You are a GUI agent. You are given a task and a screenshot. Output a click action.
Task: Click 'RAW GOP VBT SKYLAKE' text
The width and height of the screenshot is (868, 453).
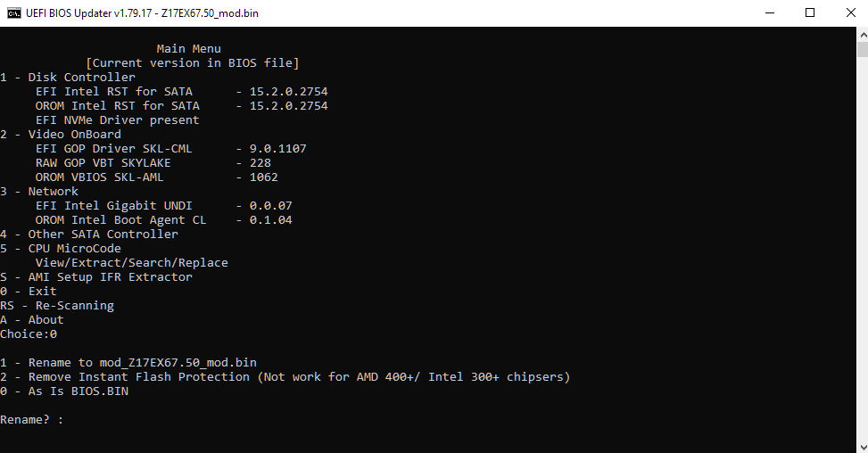point(103,162)
